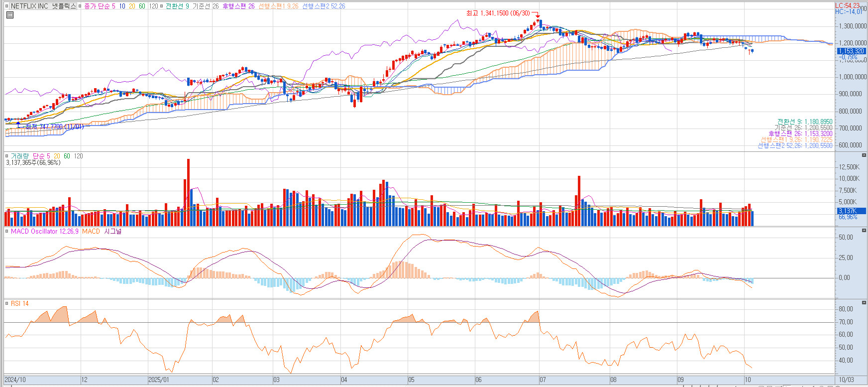Click square marker before 거래량 label
Viewport: 868px width, 387px height.
tap(7, 156)
